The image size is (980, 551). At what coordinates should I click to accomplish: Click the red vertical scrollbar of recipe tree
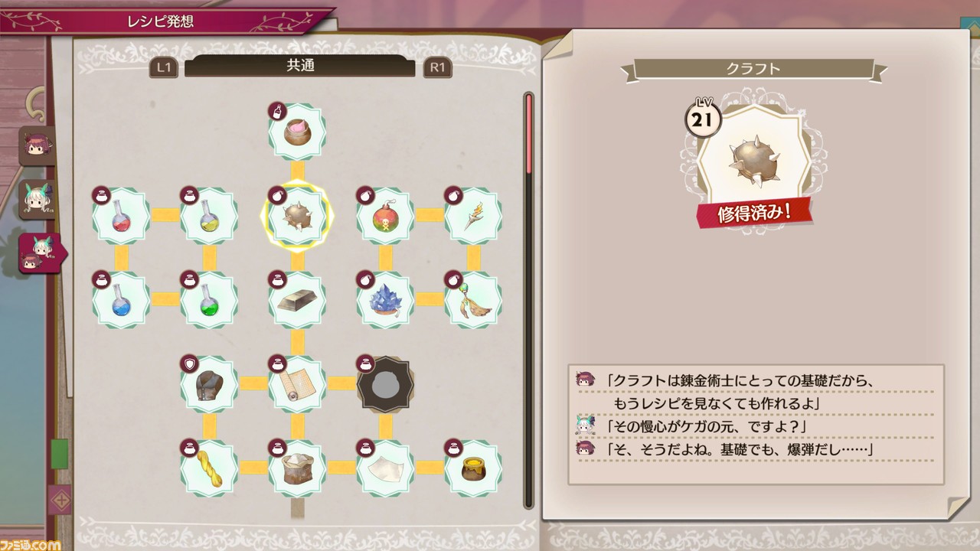528,135
